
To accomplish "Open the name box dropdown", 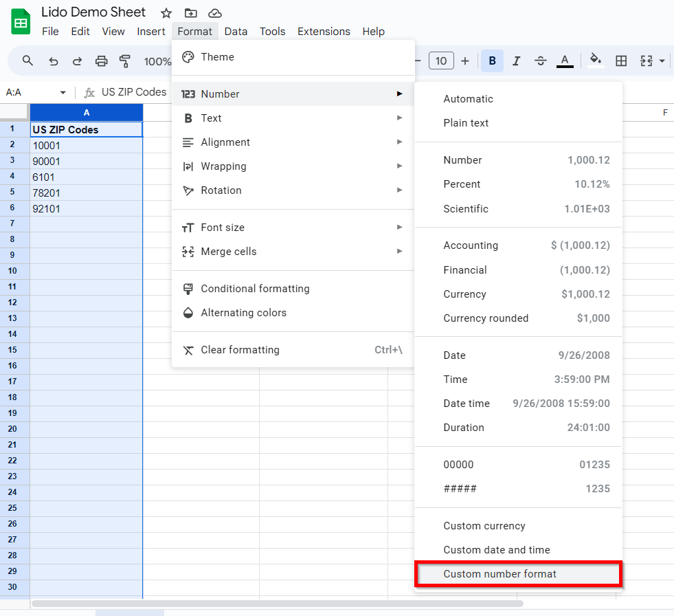I will (63, 91).
